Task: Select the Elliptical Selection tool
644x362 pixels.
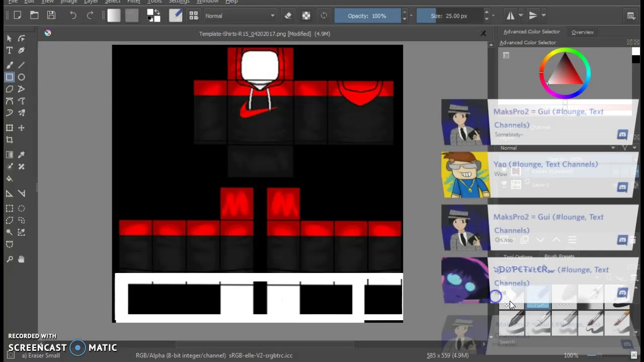Action: pyautogui.click(x=22, y=209)
